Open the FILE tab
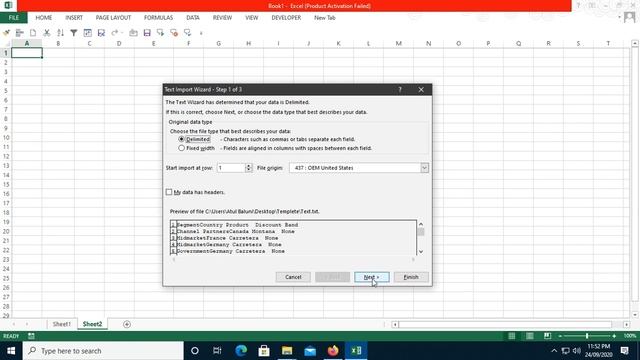The image size is (640, 360). (x=13, y=18)
